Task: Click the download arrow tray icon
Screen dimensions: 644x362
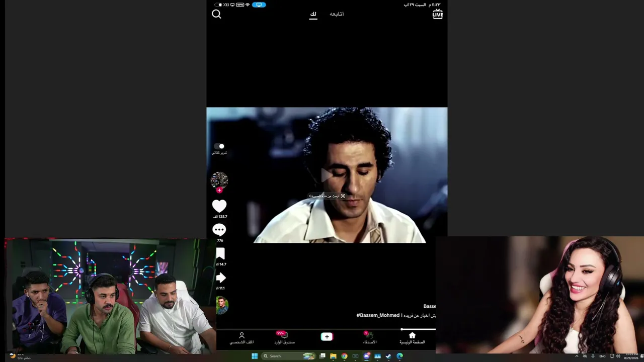Action: [x=592, y=356]
